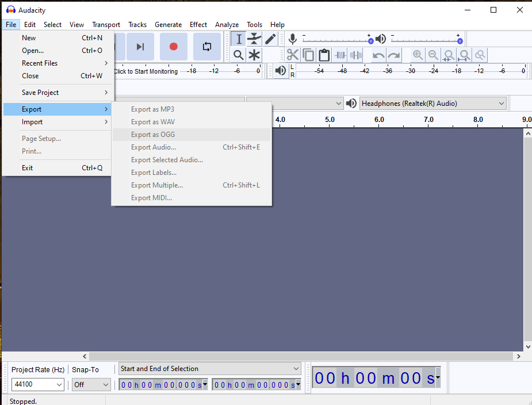
Task: Choose Export Multiple...
Action: click(192, 185)
